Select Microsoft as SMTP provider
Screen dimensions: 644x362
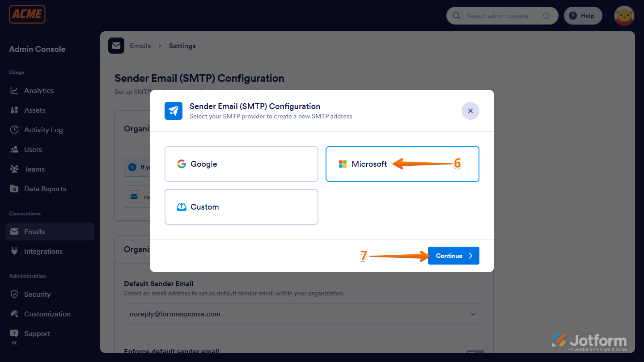coord(402,164)
